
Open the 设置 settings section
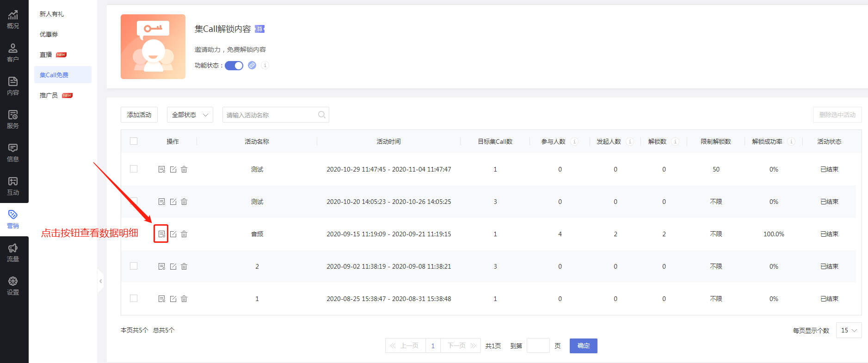13,286
